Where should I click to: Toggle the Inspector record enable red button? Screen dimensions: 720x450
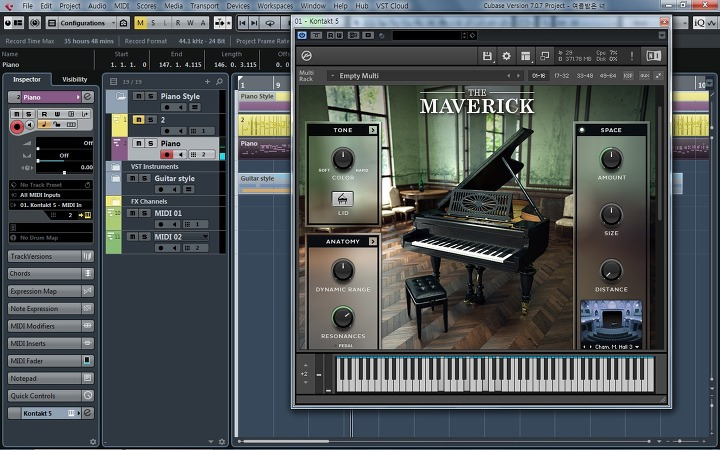point(17,127)
